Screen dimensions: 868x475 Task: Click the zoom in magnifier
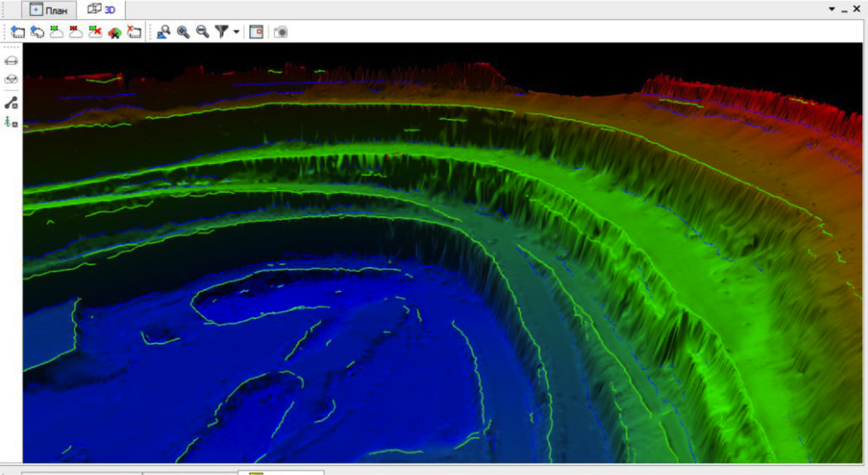(x=184, y=32)
